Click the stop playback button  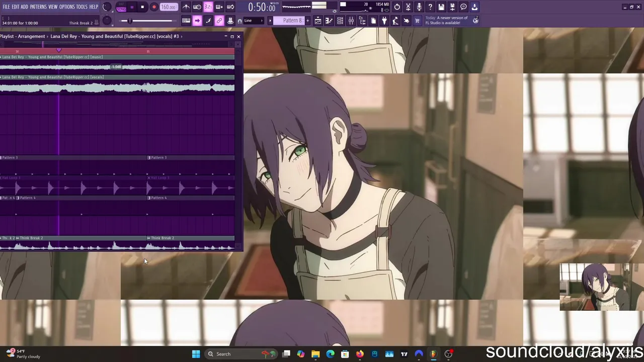[142, 7]
